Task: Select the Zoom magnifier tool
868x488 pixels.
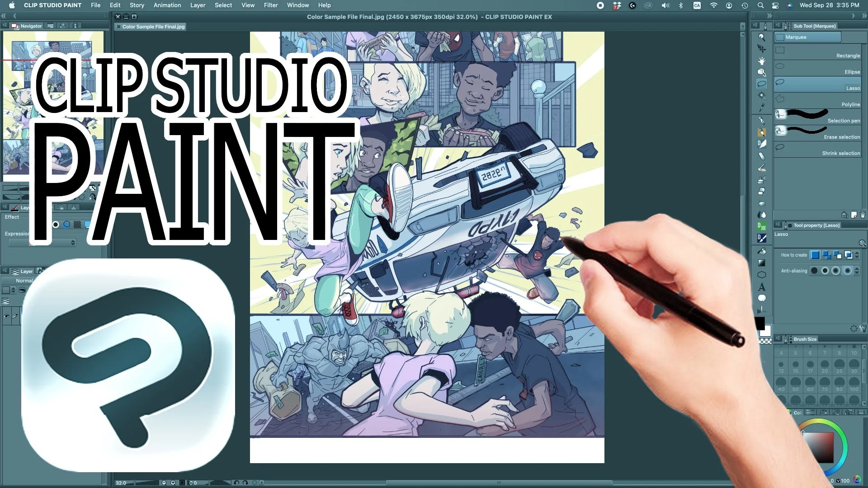Action: coord(761,38)
